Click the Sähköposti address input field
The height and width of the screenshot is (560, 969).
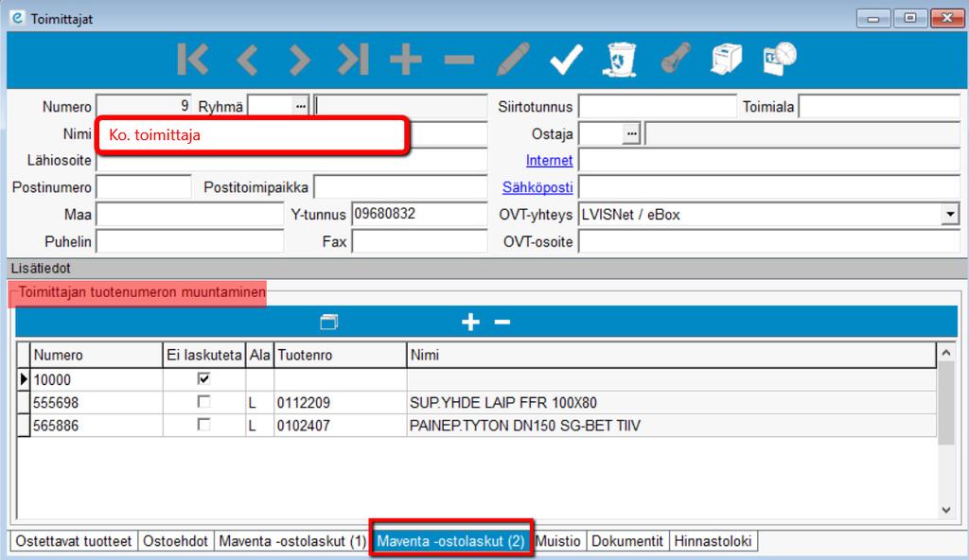click(768, 187)
